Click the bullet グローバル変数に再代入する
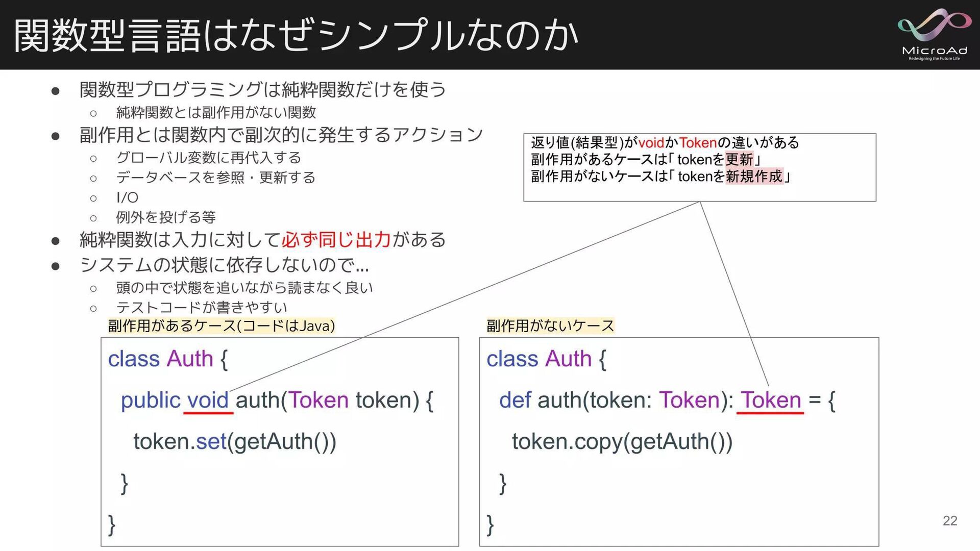 pos(208,158)
